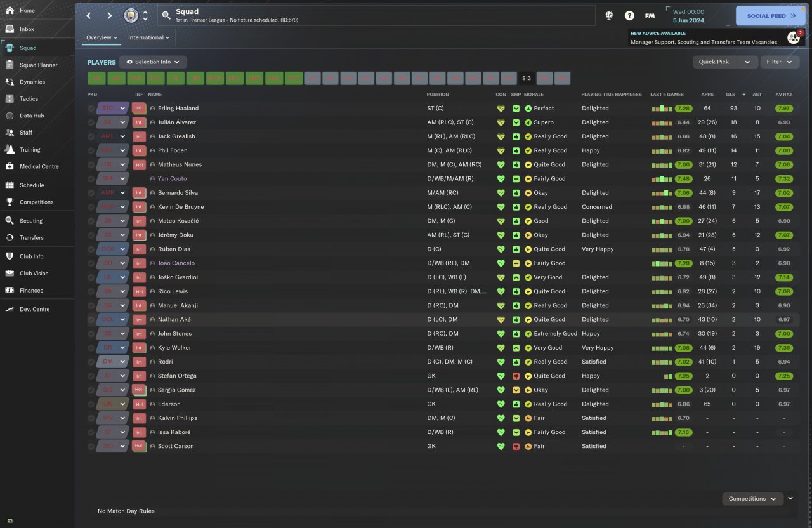Open Tactics in the sidebar
812x528 pixels.
click(x=37, y=99)
